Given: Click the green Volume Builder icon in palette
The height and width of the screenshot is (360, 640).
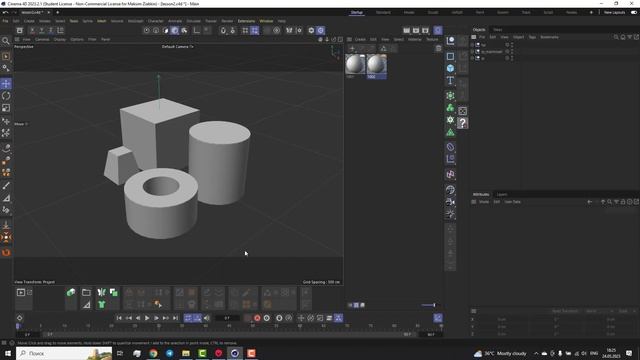Looking at the screenshot, I should [x=450, y=108].
